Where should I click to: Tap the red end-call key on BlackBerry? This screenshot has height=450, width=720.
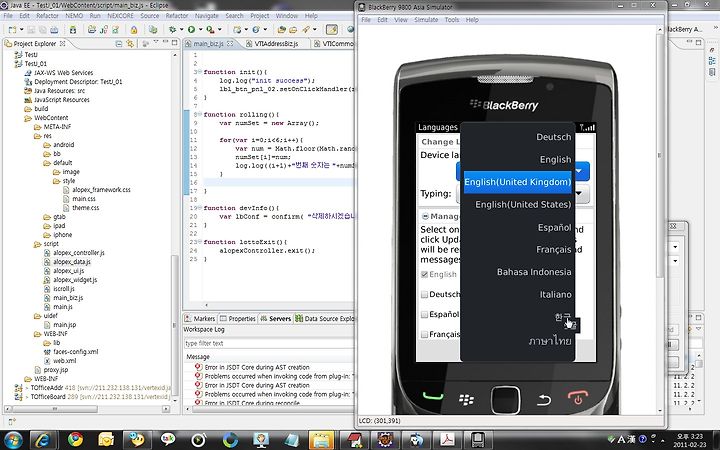(578, 397)
